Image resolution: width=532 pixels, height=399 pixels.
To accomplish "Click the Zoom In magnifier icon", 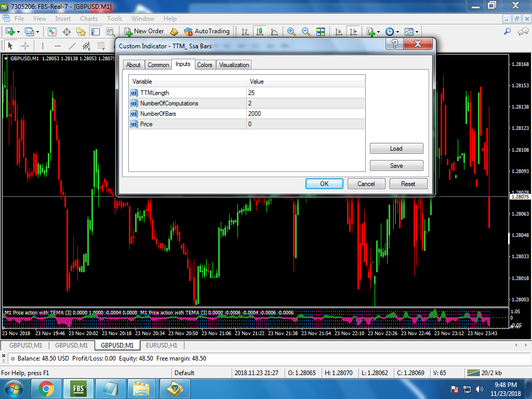I will pos(291,32).
